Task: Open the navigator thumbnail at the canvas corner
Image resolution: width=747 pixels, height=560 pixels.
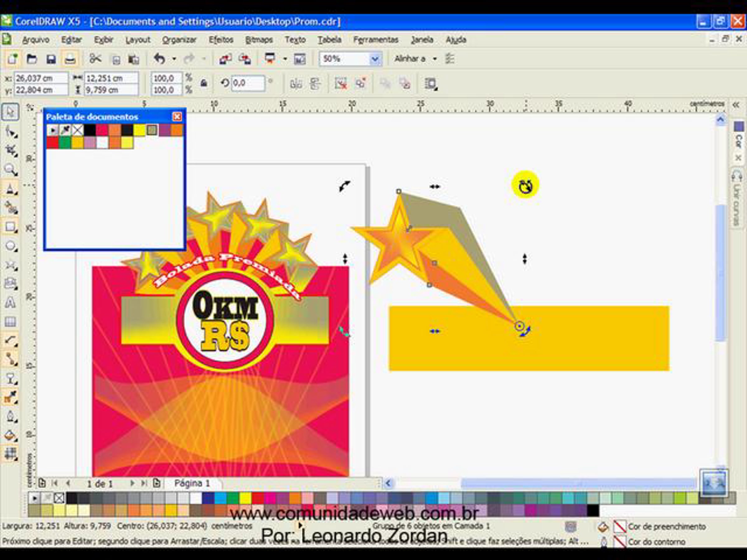Action: pyautogui.click(x=714, y=483)
